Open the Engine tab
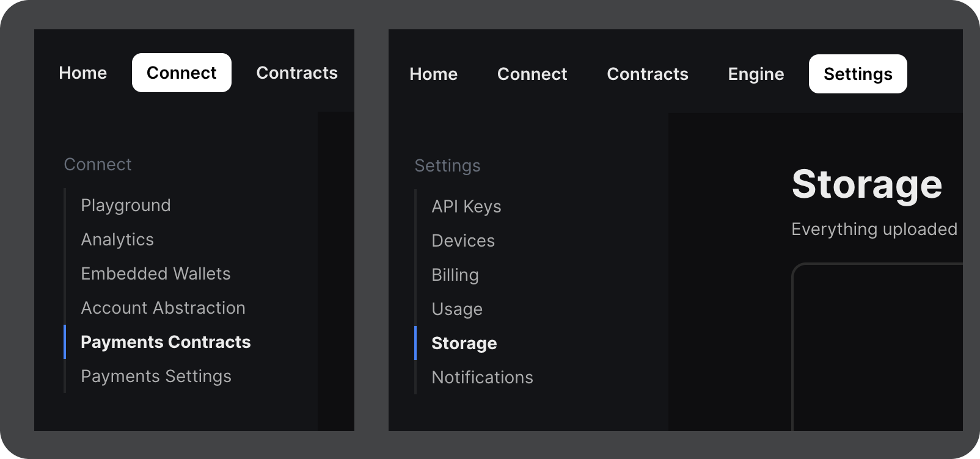This screenshot has height=459, width=980. (x=756, y=74)
